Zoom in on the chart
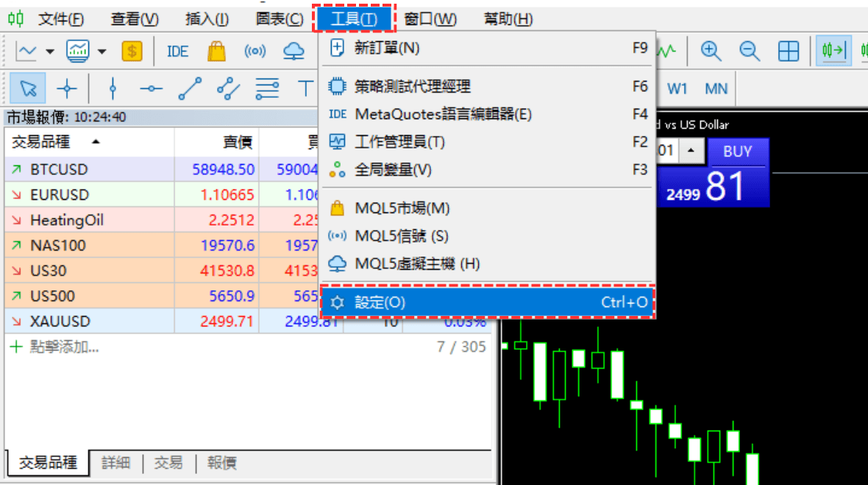Screen dimensions: 868x485 pos(711,51)
